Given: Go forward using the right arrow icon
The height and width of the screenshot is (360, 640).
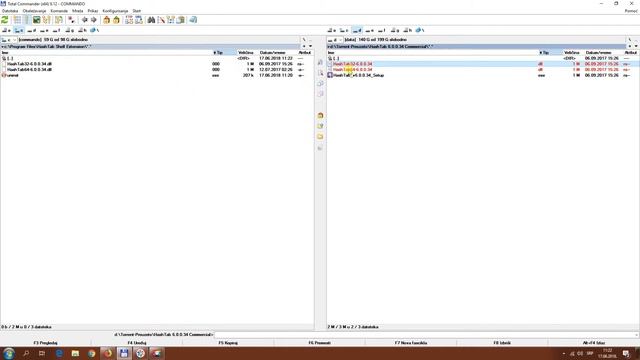Looking at the screenshot, I should point(94,20).
